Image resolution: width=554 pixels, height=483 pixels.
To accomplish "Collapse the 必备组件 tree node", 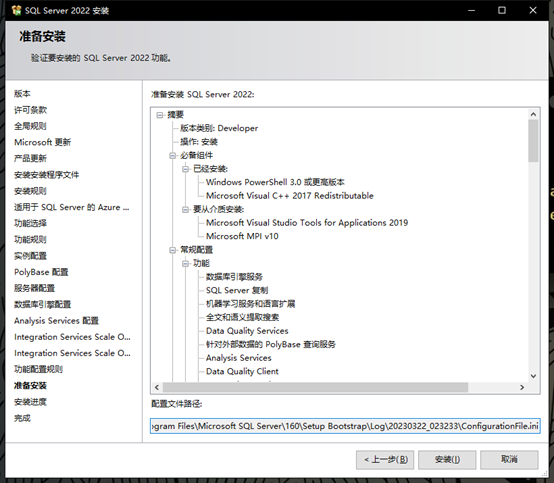I will 172,155.
